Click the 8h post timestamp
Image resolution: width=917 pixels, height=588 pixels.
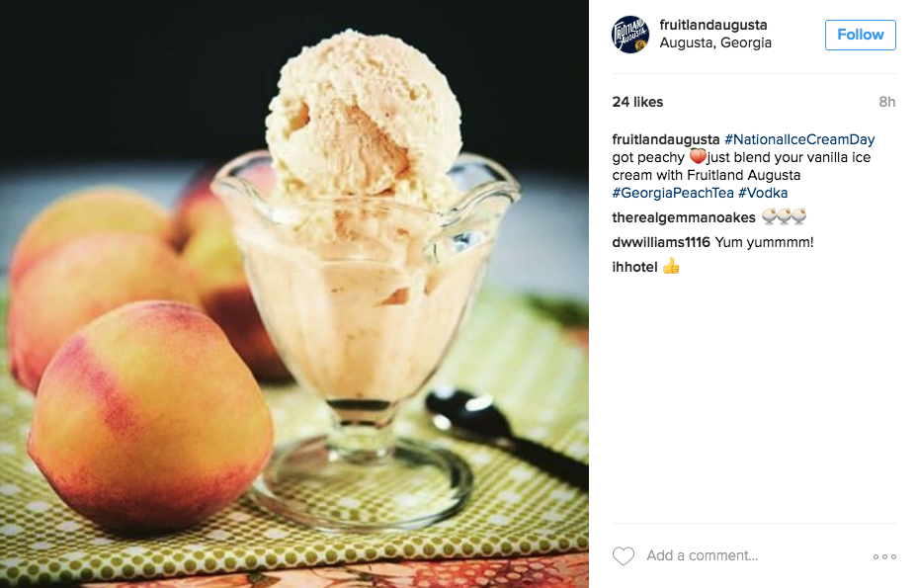coord(886,102)
